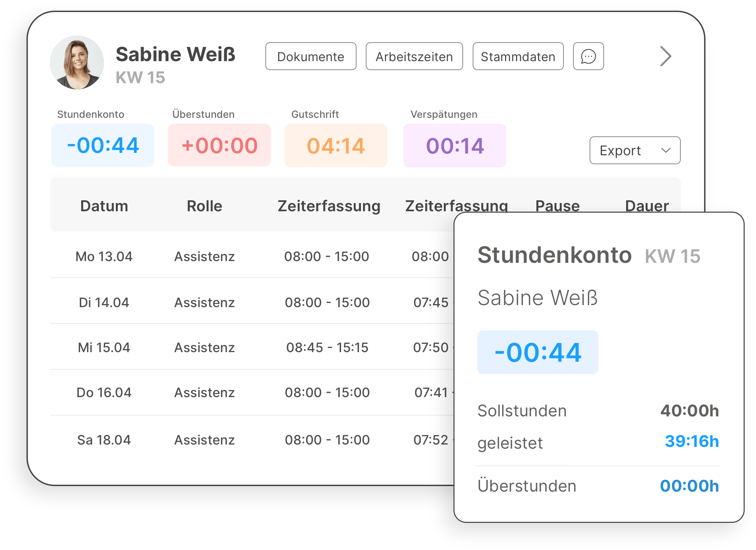Select the blue Stundenkonto -00:44 tile
The width and height of the screenshot is (756, 550).
click(x=103, y=145)
